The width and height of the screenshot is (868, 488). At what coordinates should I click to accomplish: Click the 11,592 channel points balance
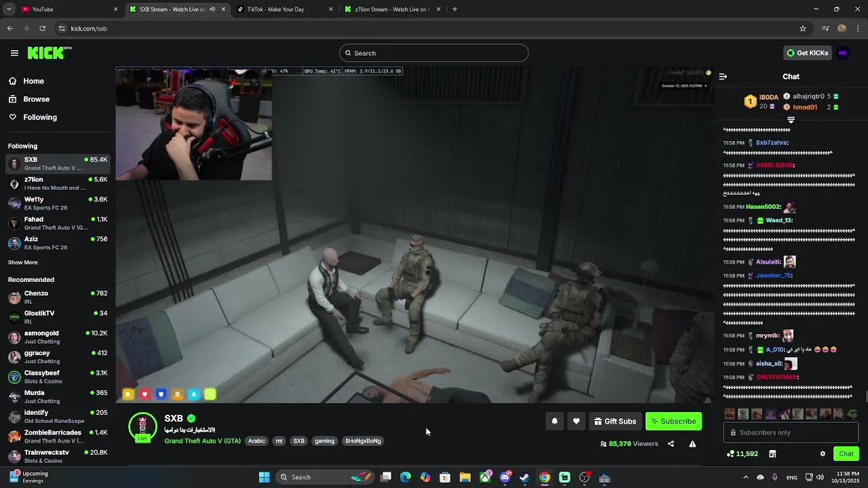(742, 453)
